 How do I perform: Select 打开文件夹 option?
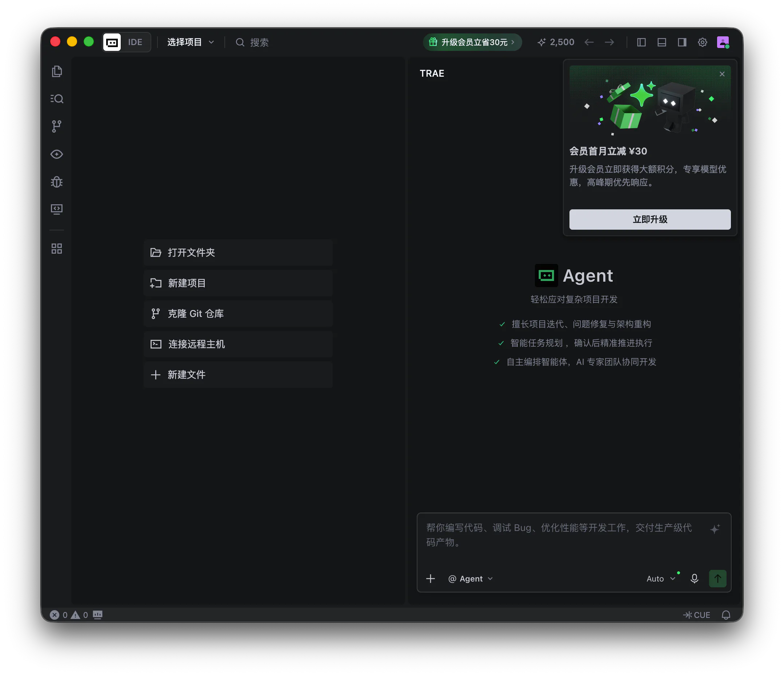click(238, 252)
